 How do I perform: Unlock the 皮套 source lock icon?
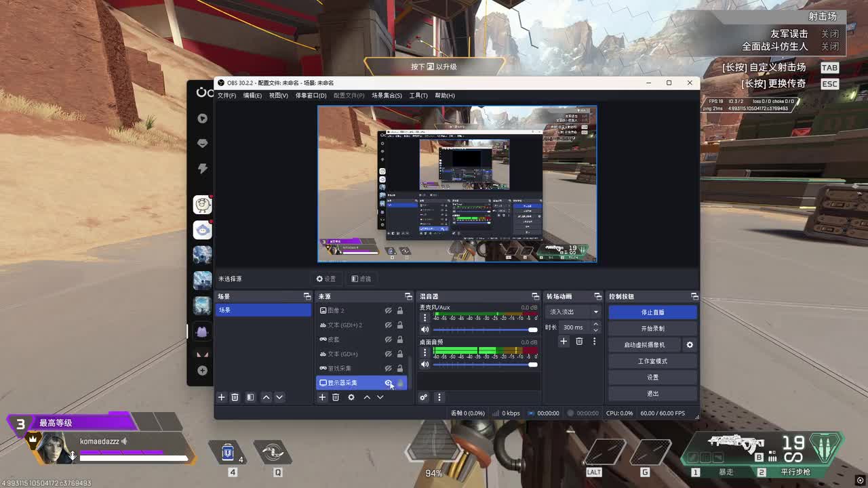[400, 340]
